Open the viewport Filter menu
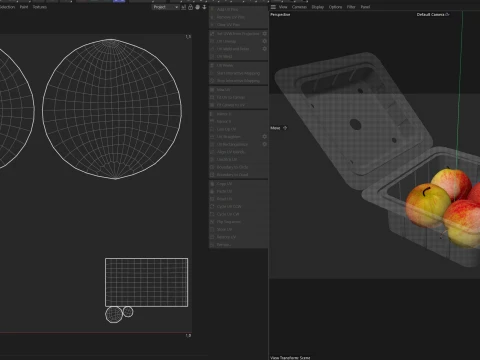The width and height of the screenshot is (480, 360). point(351,7)
